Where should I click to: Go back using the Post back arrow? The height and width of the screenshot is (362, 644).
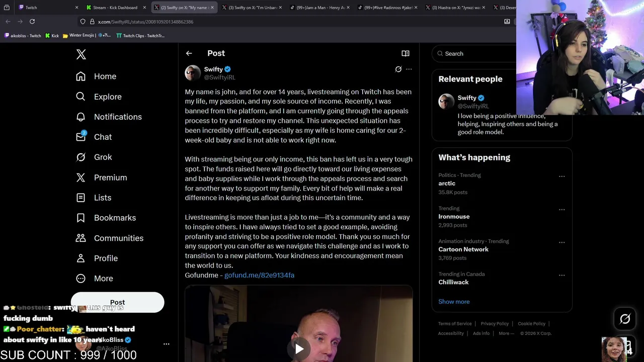point(189,53)
